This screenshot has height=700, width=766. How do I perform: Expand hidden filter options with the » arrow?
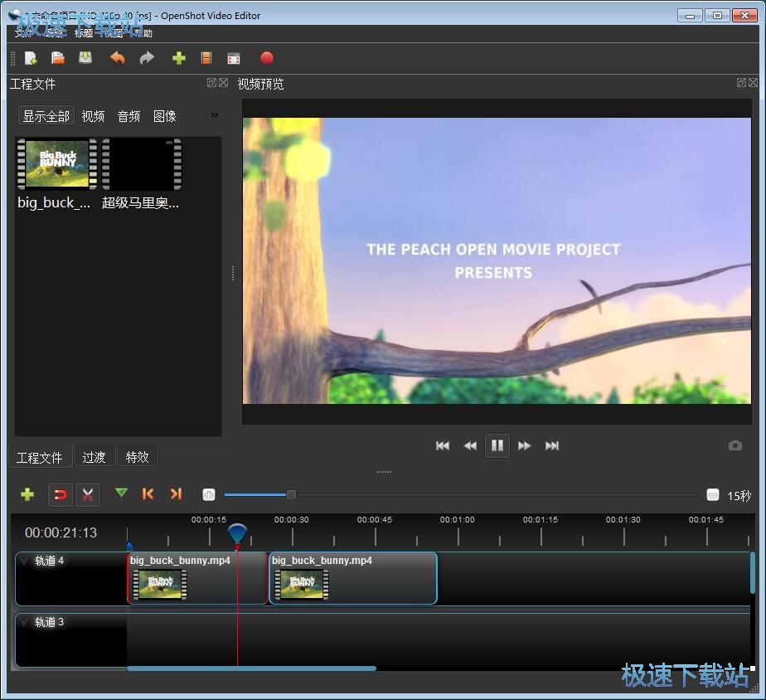214,115
